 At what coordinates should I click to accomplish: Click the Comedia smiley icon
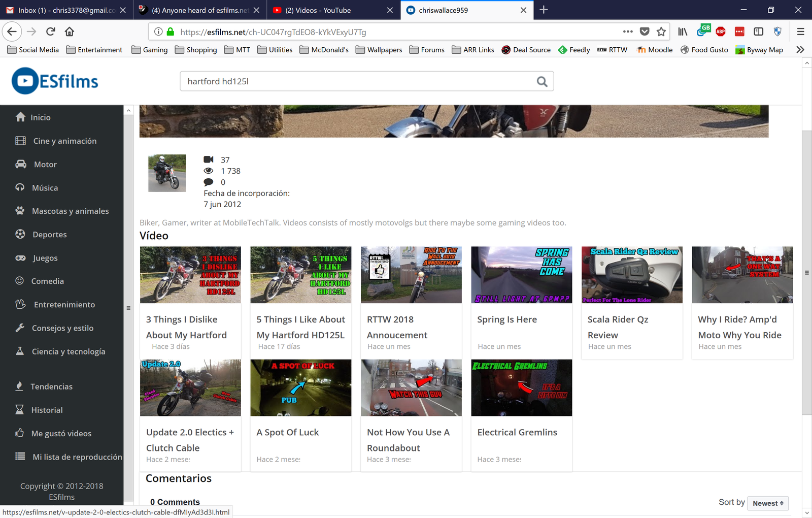[x=20, y=281]
